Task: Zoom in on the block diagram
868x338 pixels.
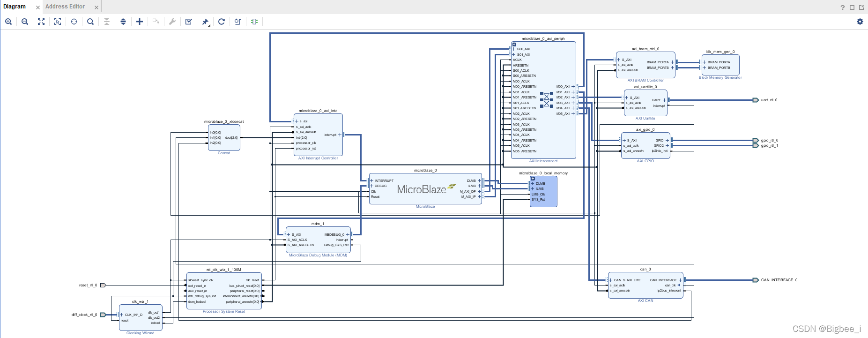Action: coord(8,22)
